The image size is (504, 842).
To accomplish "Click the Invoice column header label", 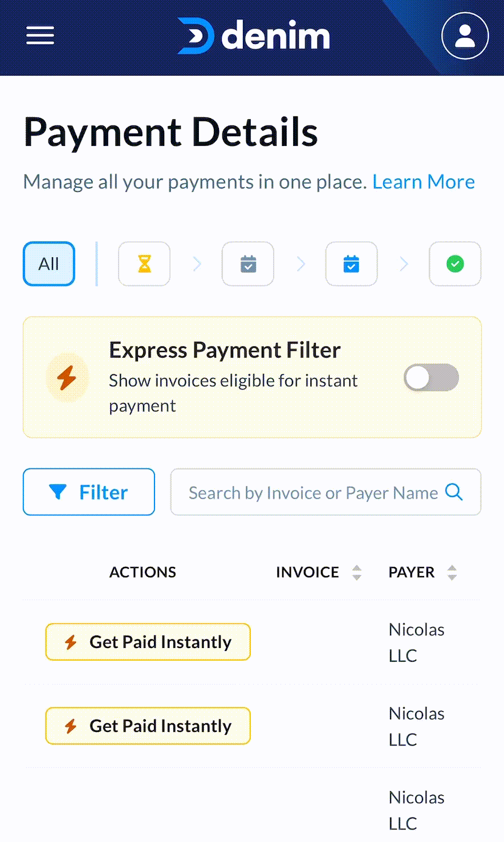I will coord(307,572).
